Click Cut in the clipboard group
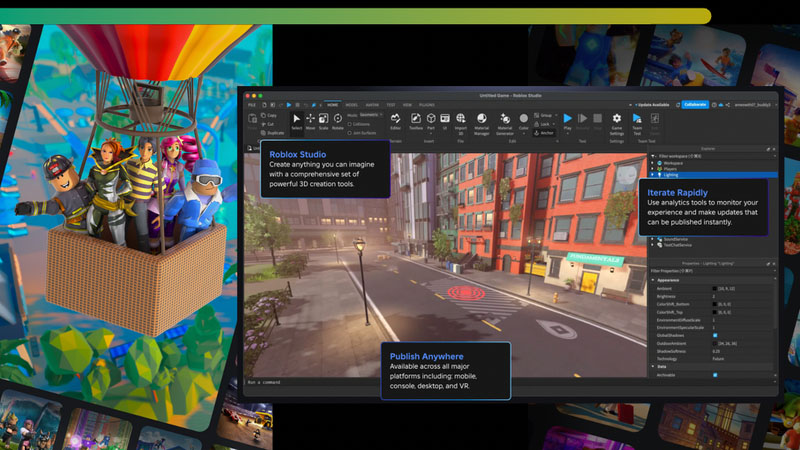Screen dimensions: 800x450 tap(268, 124)
